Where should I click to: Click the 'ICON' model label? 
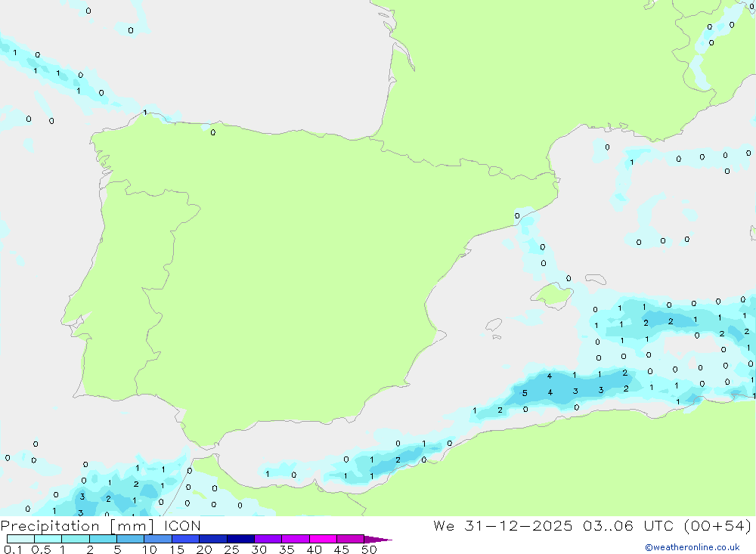click(x=182, y=525)
